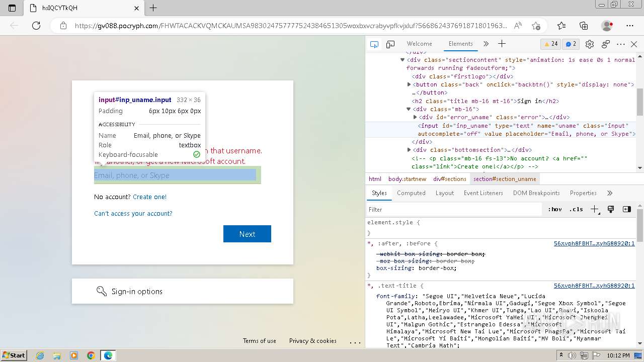The image size is (644, 362).
Task: Toggle rendering emulations paintbrush icon
Action: pyautogui.click(x=611, y=209)
